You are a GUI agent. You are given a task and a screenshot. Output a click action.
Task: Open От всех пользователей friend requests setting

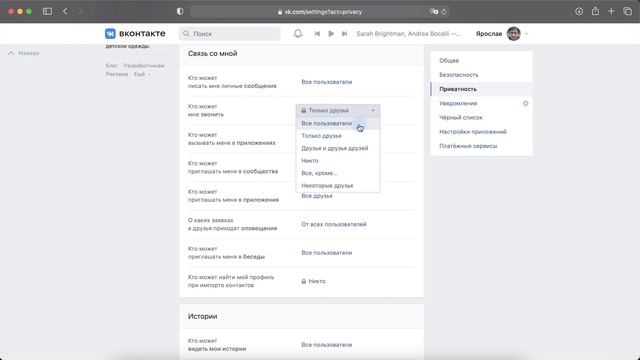334,224
